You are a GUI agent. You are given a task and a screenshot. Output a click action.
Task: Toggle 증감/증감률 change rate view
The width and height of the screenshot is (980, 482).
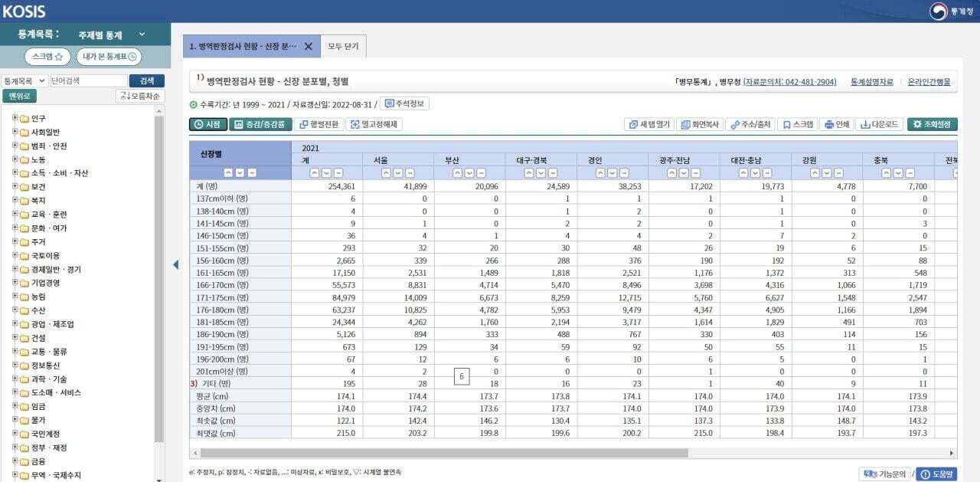point(260,124)
